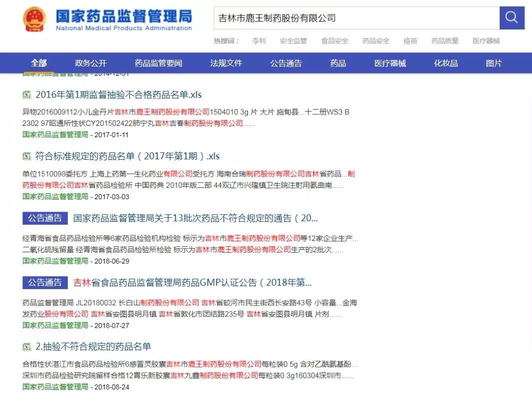Click hot search term 安全监管
This screenshot has height=409, width=532.
(x=293, y=41)
